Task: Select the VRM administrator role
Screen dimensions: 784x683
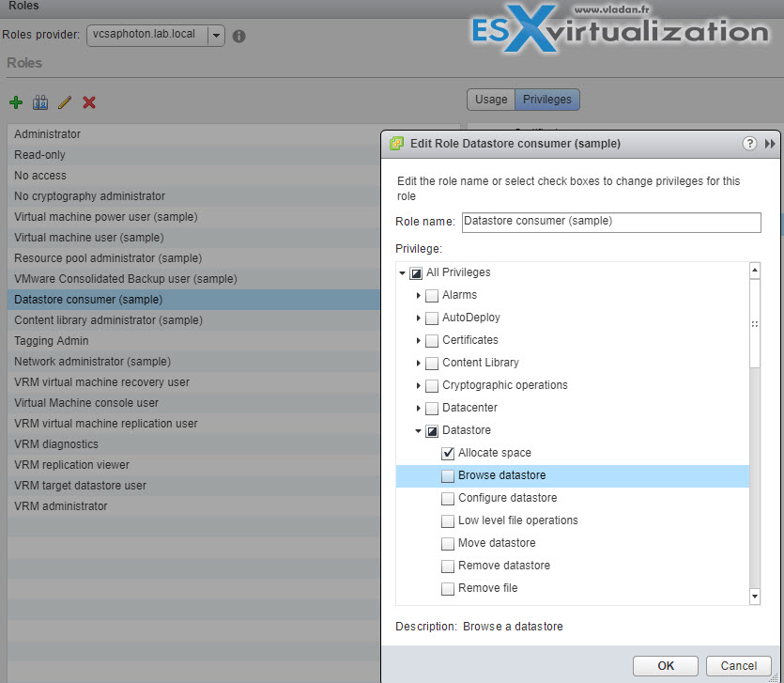Action: coord(194,506)
